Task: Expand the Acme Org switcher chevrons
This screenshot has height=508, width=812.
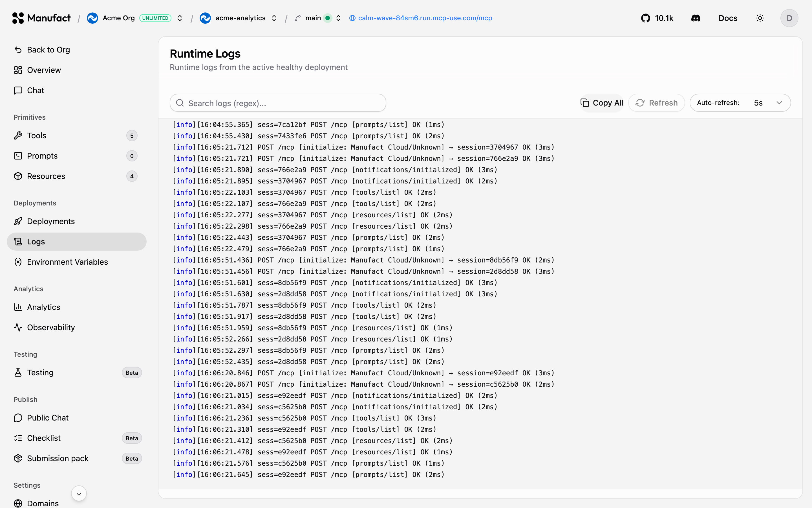Action: pyautogui.click(x=180, y=18)
